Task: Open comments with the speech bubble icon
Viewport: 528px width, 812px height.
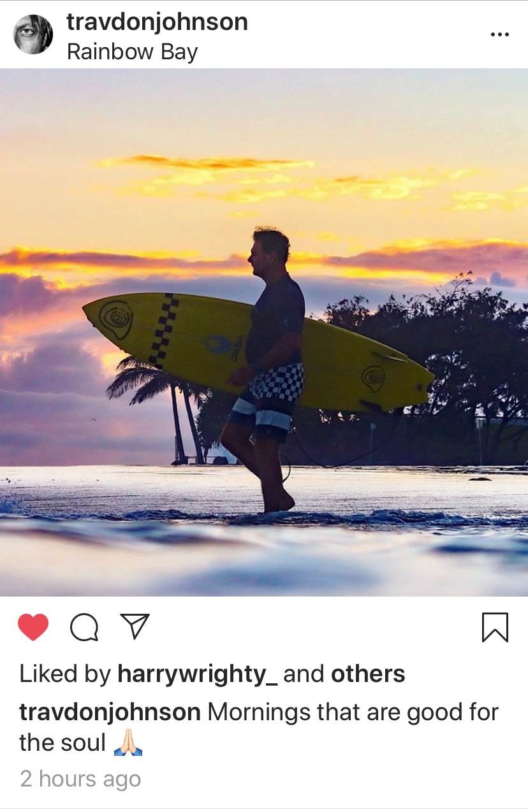Action: [x=84, y=628]
